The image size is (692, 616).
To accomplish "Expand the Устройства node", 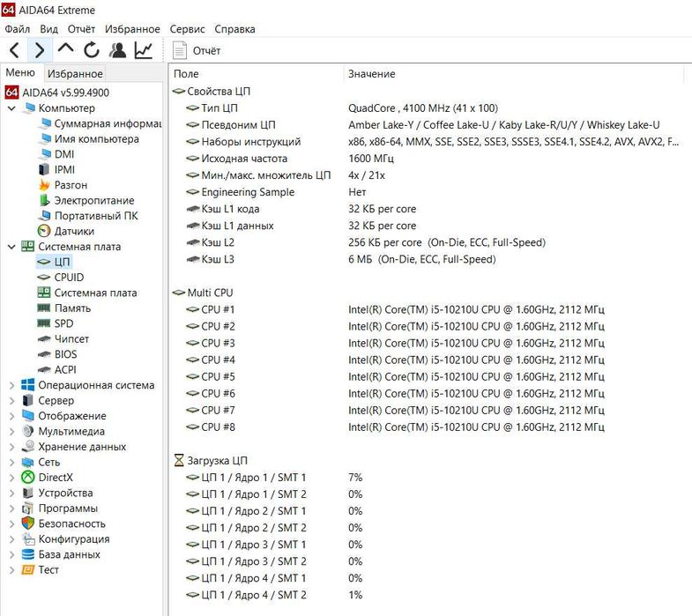I will click(x=12, y=493).
